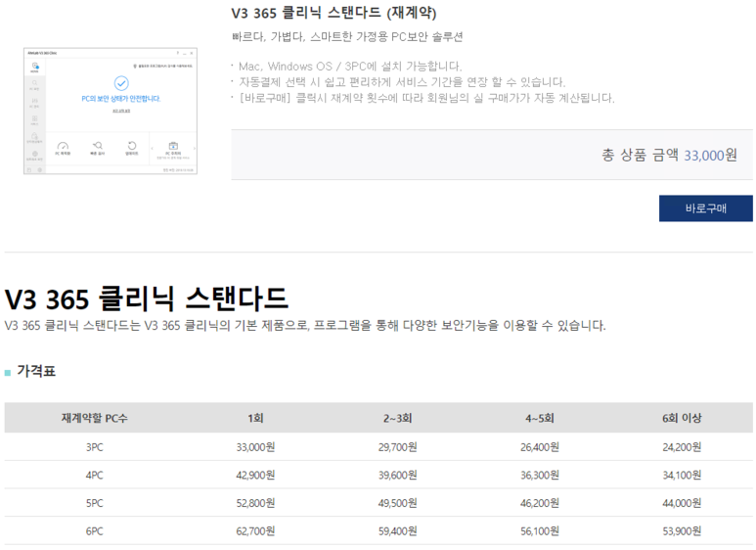Click the 자동결제 선택 시 bullet line
756x550 pixels.
click(x=402, y=82)
